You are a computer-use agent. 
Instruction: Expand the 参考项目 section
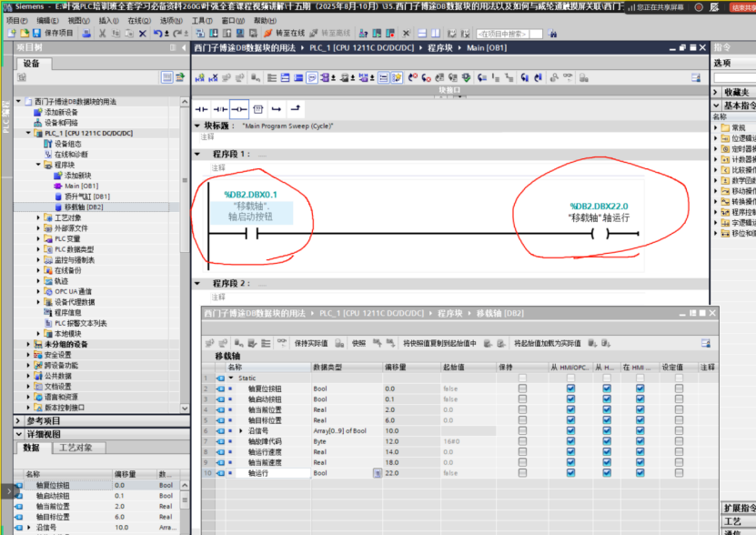coord(18,420)
